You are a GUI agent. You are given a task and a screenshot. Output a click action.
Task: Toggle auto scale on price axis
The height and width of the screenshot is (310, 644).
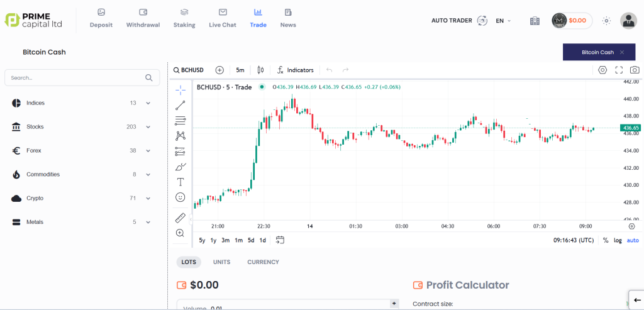[x=633, y=240]
